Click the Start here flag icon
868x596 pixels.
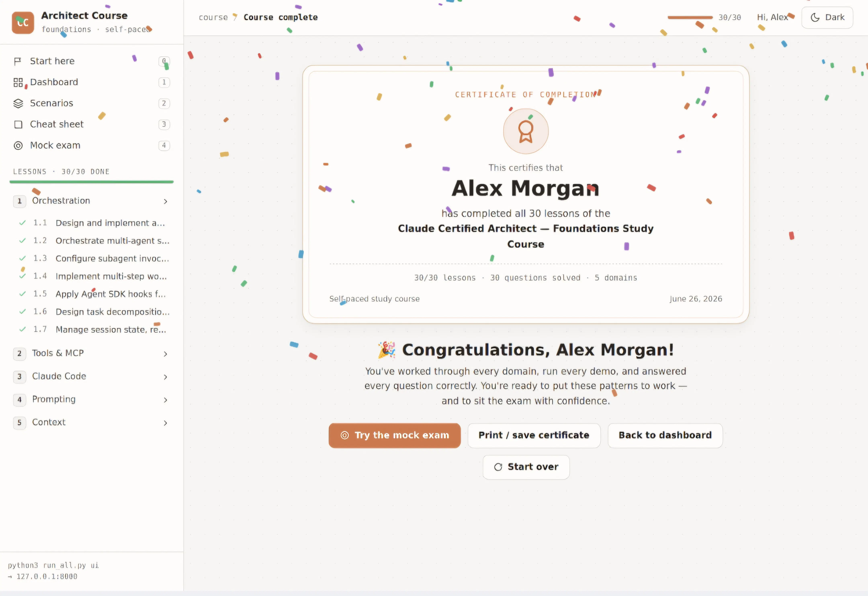coord(17,61)
